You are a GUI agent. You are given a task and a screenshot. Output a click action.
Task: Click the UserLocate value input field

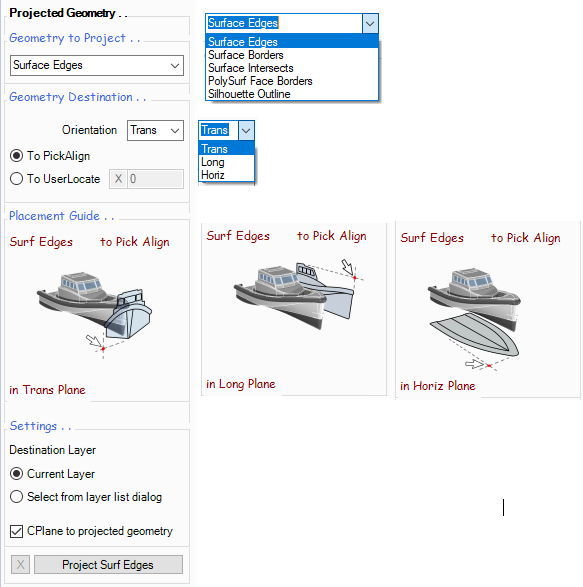coord(155,179)
